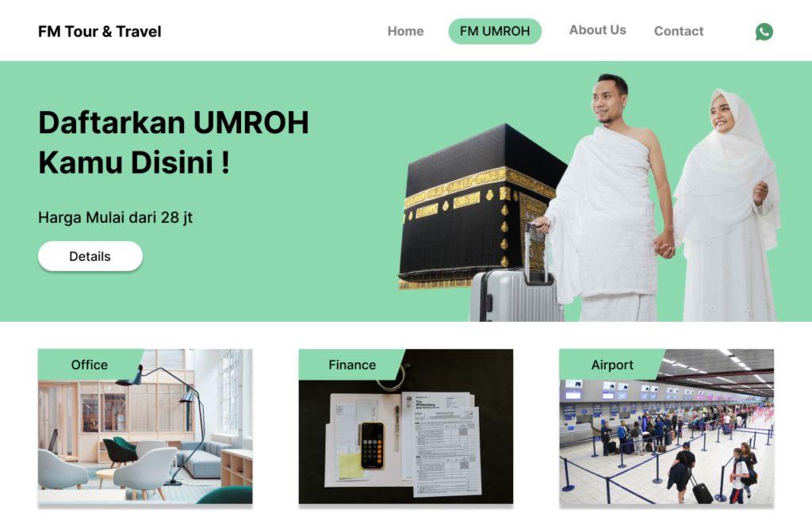Select the green Office label tag
Screen dimensions: 812x528
pyautogui.click(x=89, y=365)
